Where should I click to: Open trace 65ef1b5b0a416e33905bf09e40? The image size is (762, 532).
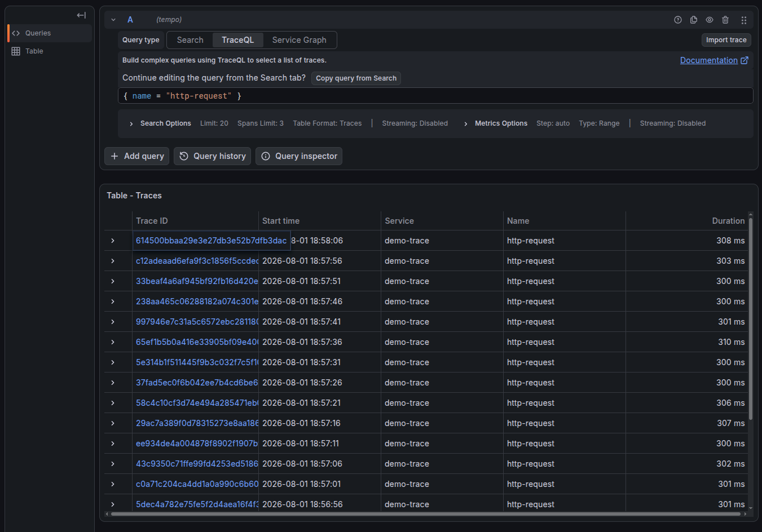pyautogui.click(x=197, y=342)
